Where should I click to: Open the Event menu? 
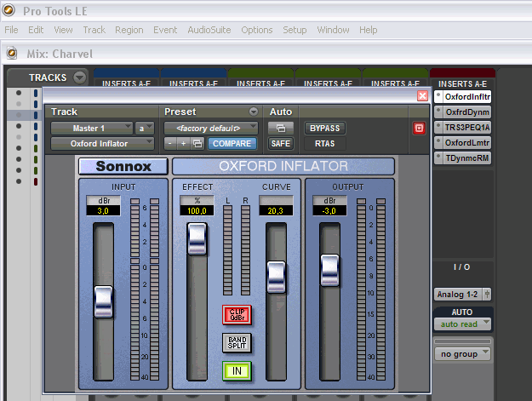pos(165,30)
